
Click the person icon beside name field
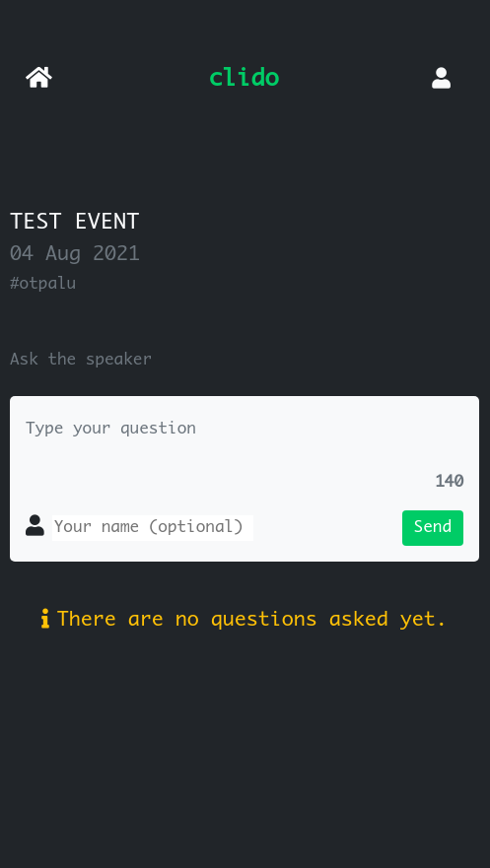coord(35,525)
